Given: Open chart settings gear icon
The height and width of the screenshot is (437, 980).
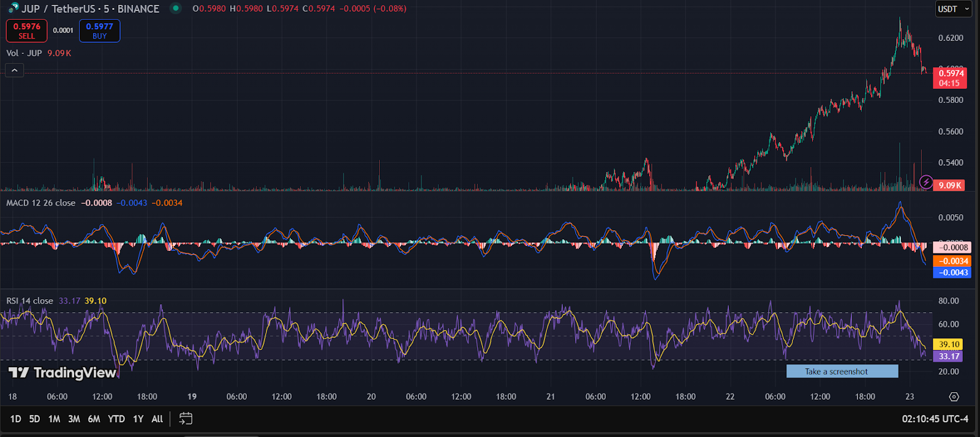Looking at the screenshot, I should (954, 397).
